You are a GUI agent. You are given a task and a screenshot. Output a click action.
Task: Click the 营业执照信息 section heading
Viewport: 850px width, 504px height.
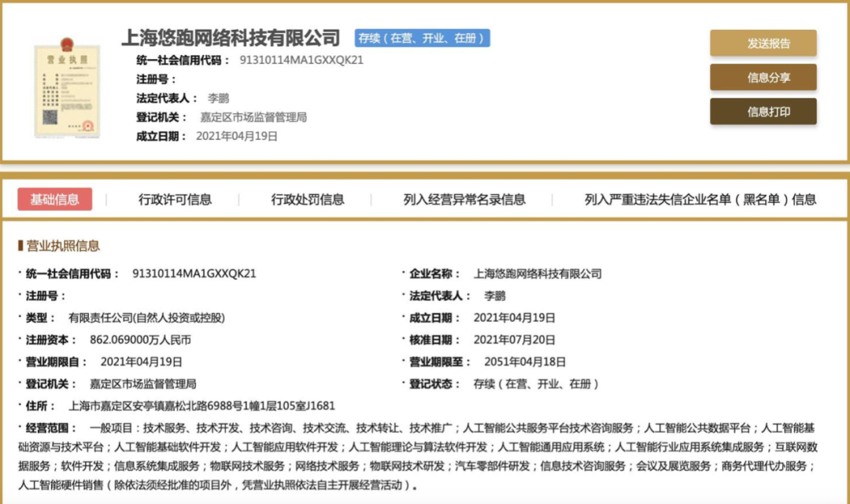[x=63, y=246]
